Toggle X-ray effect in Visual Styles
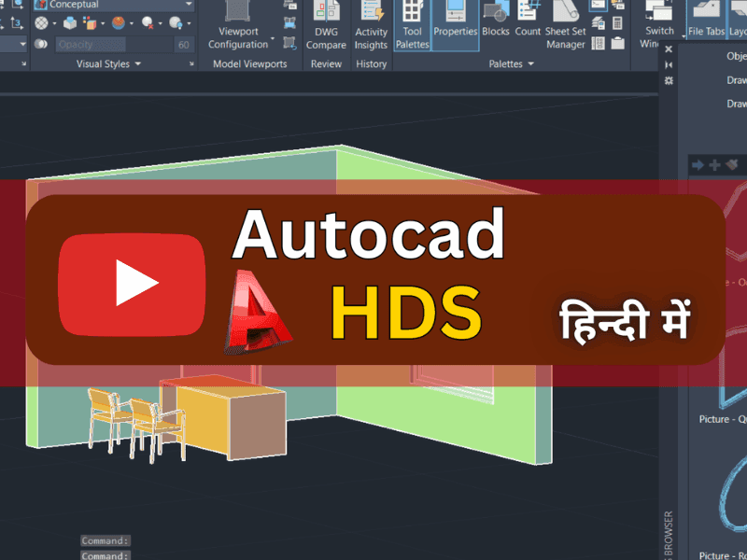This screenshot has height=560, width=747. (42, 22)
